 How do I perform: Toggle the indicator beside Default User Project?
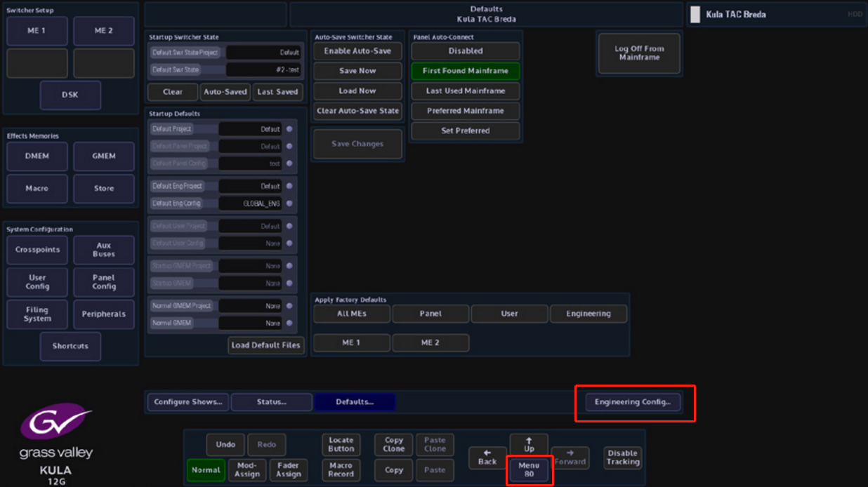point(289,226)
